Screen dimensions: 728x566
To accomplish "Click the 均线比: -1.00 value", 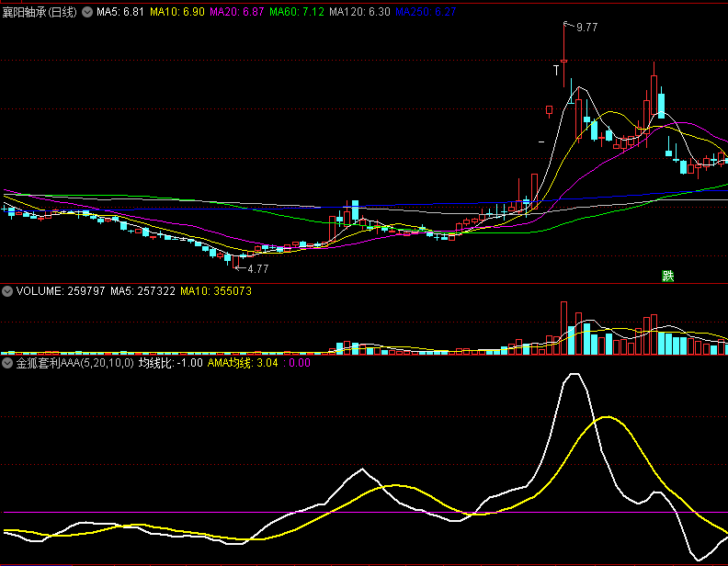I will pyautogui.click(x=170, y=363).
